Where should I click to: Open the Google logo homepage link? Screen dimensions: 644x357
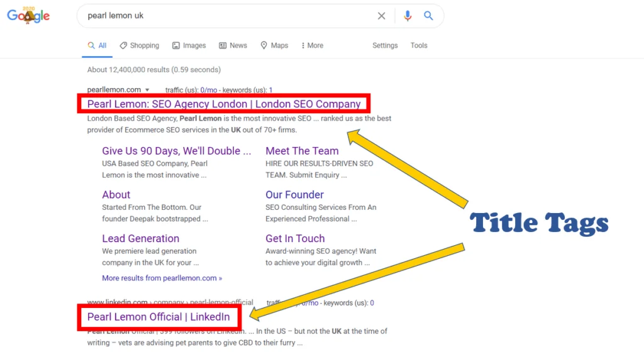click(28, 16)
